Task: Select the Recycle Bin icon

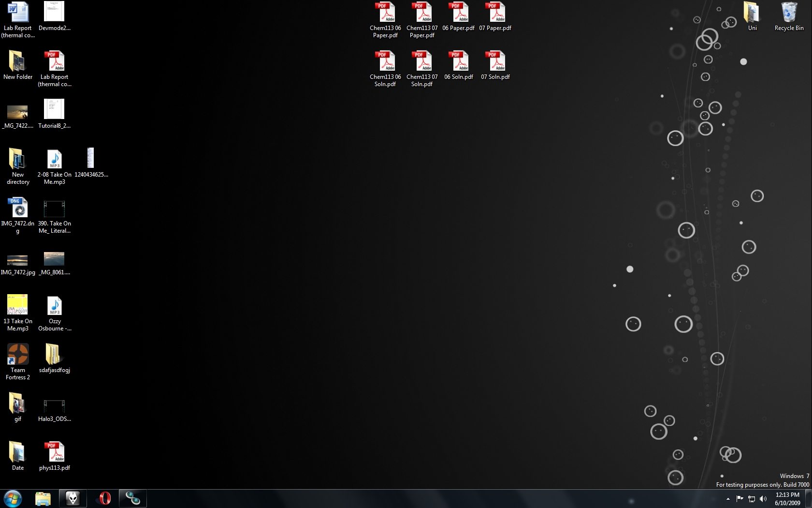Action: [789, 14]
